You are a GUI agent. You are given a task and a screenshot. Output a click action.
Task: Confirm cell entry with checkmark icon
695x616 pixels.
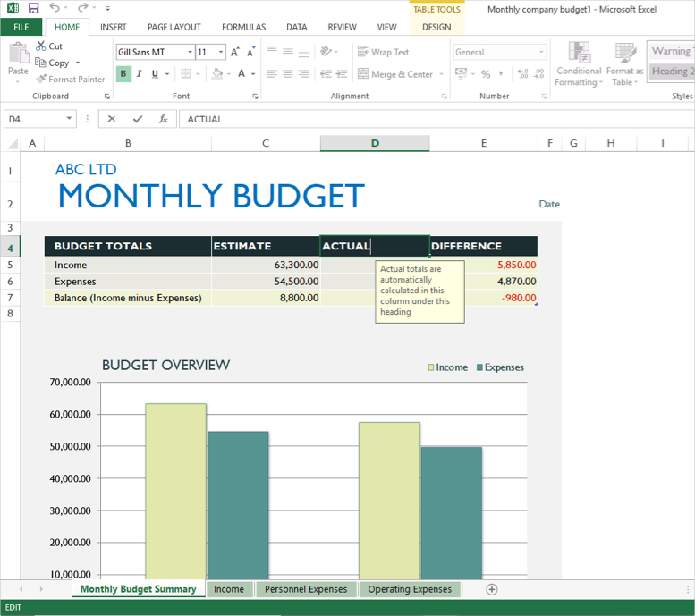click(x=137, y=119)
